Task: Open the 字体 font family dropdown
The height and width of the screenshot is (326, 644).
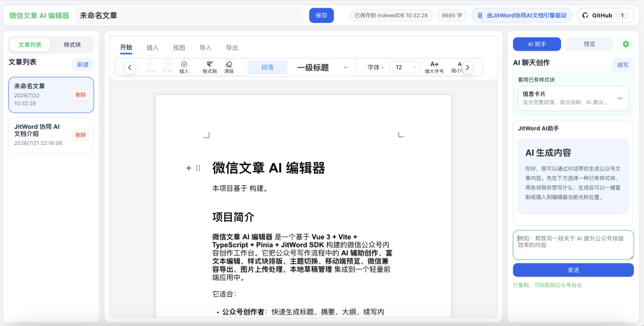Action: tap(376, 67)
